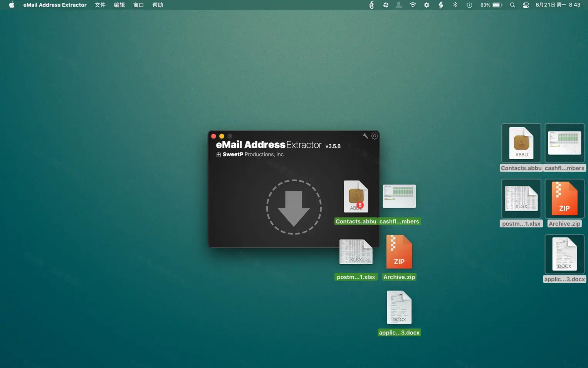The width and height of the screenshot is (588, 368).
Task: Open the Bluetooth menu bar icon
Action: (x=455, y=5)
